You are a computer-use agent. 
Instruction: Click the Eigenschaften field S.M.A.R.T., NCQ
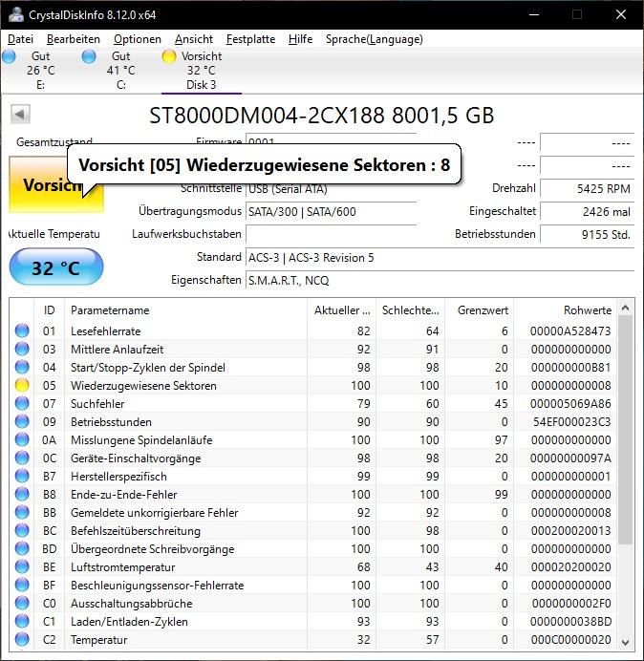[x=440, y=280]
